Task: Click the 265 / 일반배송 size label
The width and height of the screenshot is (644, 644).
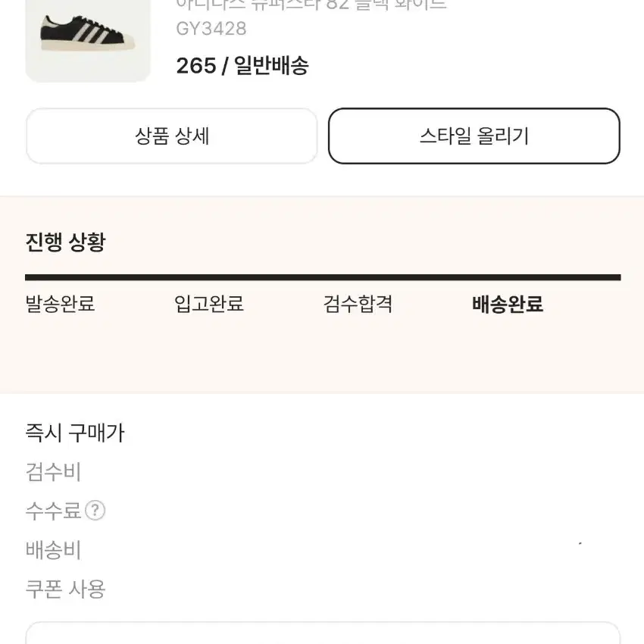Action: pyautogui.click(x=242, y=66)
